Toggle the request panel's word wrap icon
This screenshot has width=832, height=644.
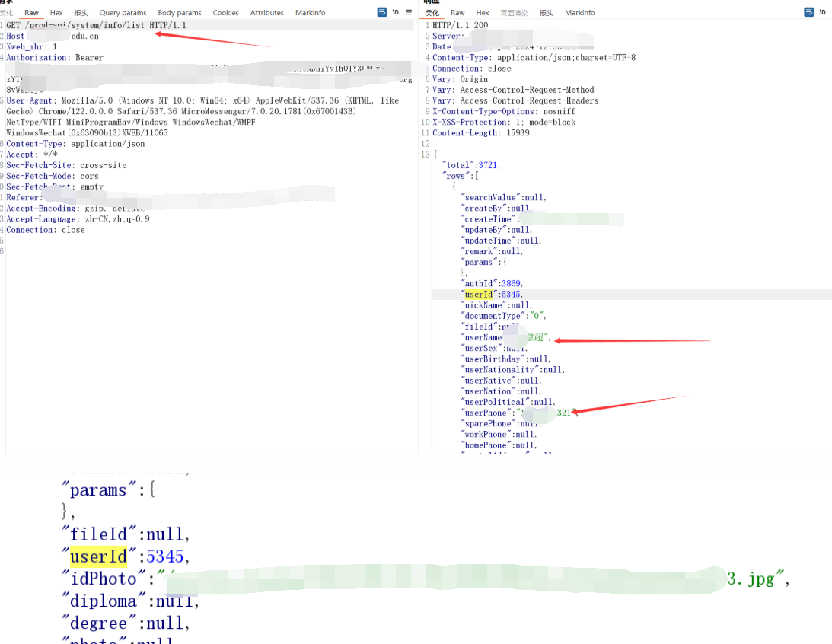tap(382, 13)
